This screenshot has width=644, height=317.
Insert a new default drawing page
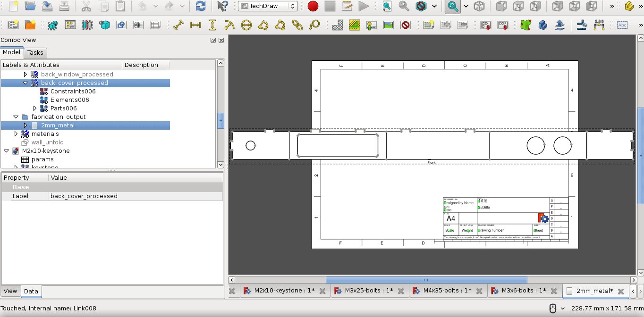13,25
